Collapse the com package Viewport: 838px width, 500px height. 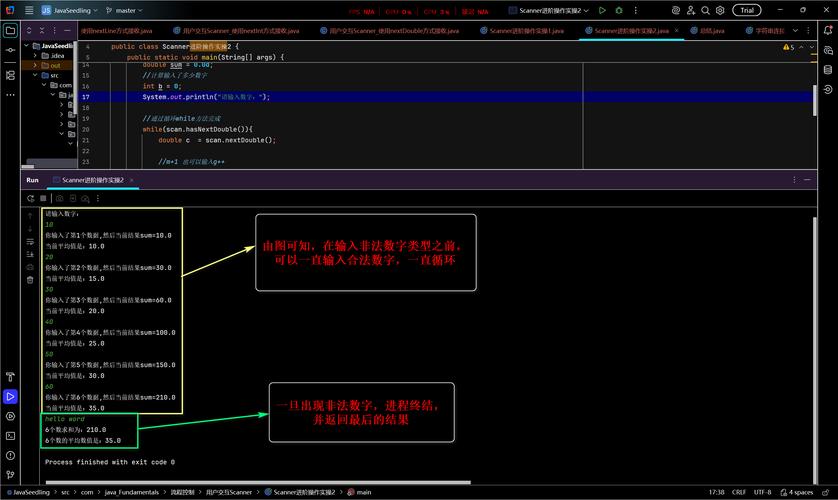[44, 85]
